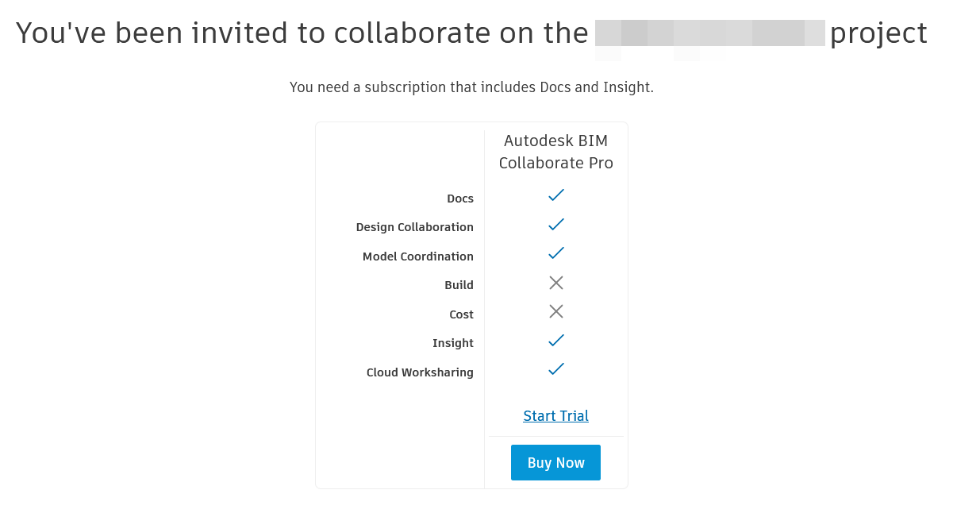Click the Design Collaboration feature label
The width and height of the screenshot is (980, 513).
tap(414, 227)
